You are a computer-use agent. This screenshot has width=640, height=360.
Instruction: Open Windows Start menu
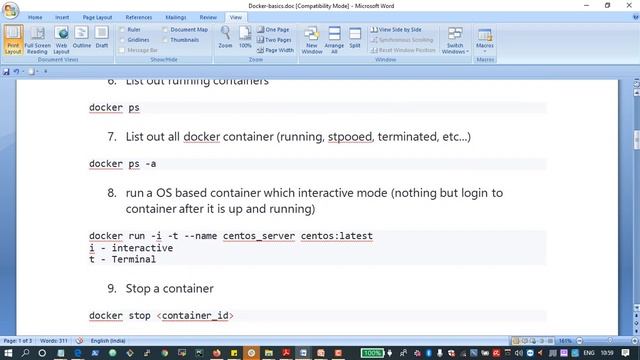coord(8,353)
